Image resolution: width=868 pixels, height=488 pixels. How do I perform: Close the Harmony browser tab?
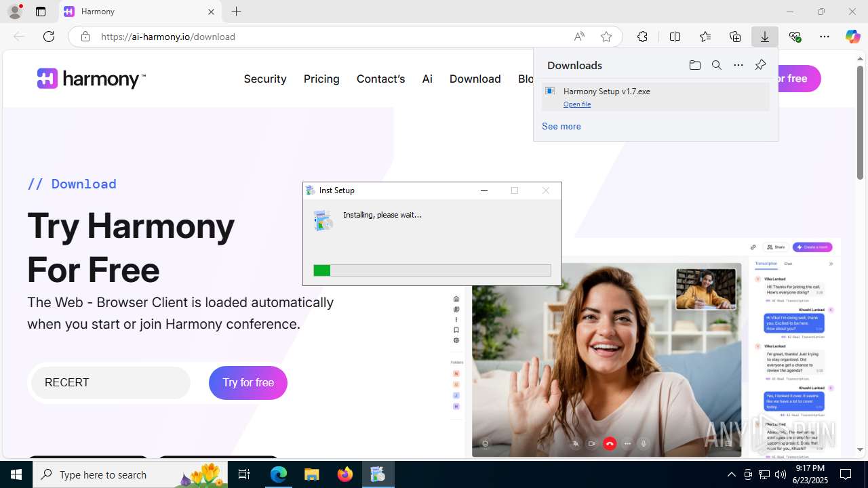click(x=211, y=12)
